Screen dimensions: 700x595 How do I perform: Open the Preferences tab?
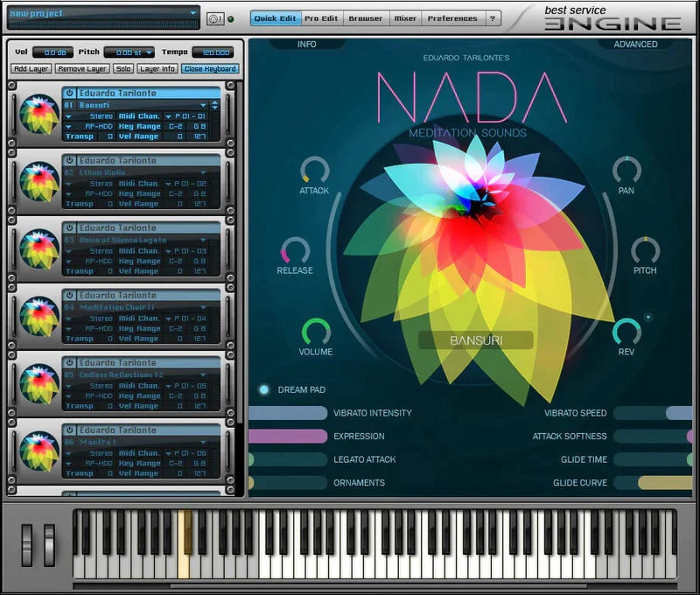(x=452, y=18)
